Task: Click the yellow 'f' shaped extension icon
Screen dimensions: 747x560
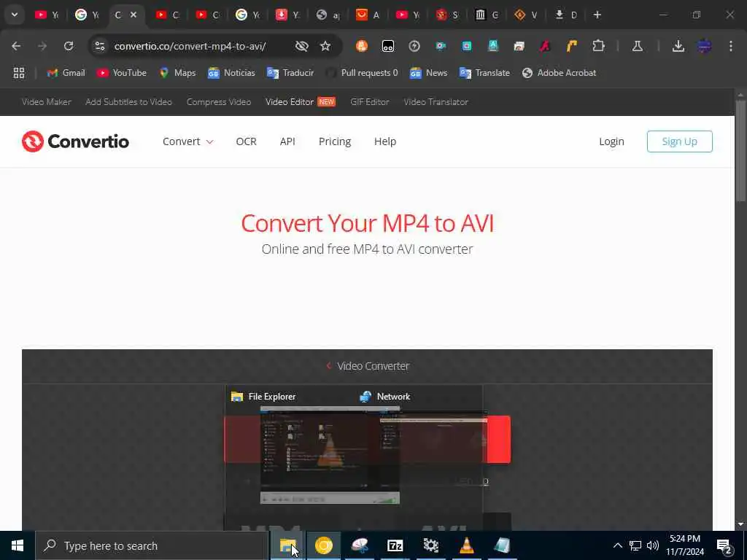Action: pyautogui.click(x=571, y=46)
